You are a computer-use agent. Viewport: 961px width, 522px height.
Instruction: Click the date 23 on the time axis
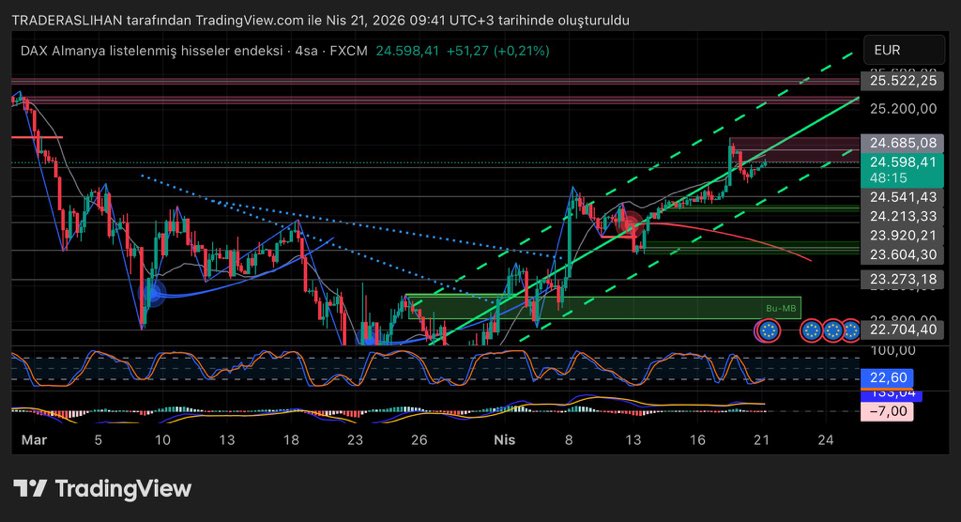tap(355, 440)
